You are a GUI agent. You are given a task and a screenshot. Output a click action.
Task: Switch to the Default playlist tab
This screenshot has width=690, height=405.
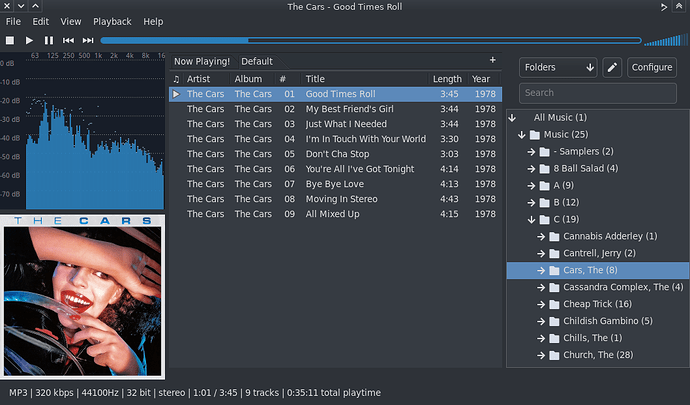click(257, 62)
